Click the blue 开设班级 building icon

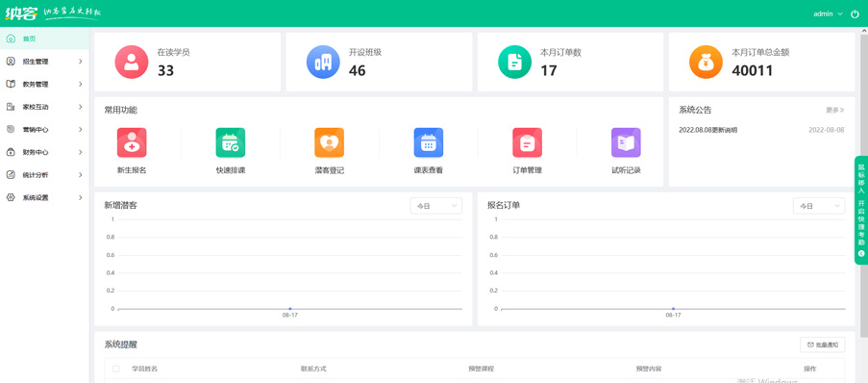point(323,63)
